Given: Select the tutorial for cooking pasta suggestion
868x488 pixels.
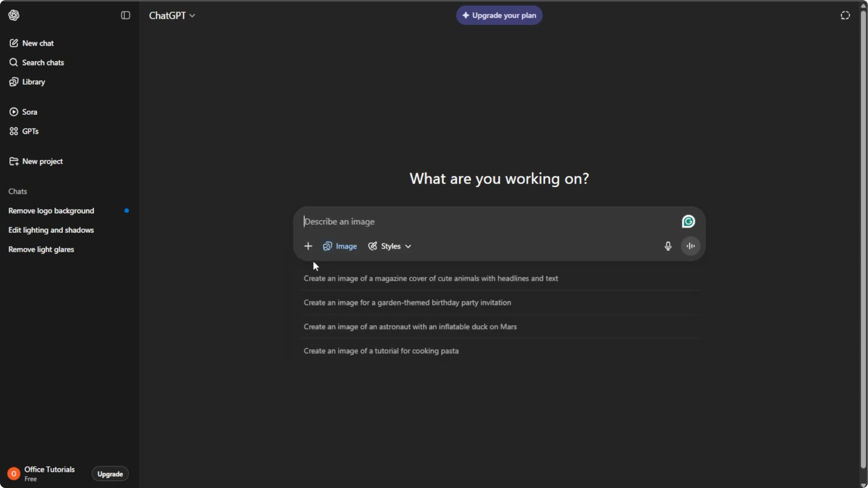Looking at the screenshot, I should pos(499,351).
